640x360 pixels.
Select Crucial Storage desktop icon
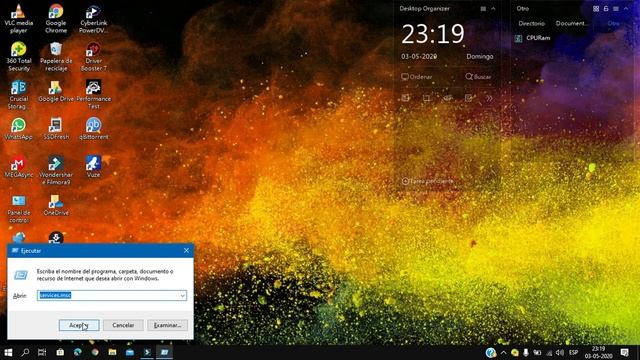18,94
